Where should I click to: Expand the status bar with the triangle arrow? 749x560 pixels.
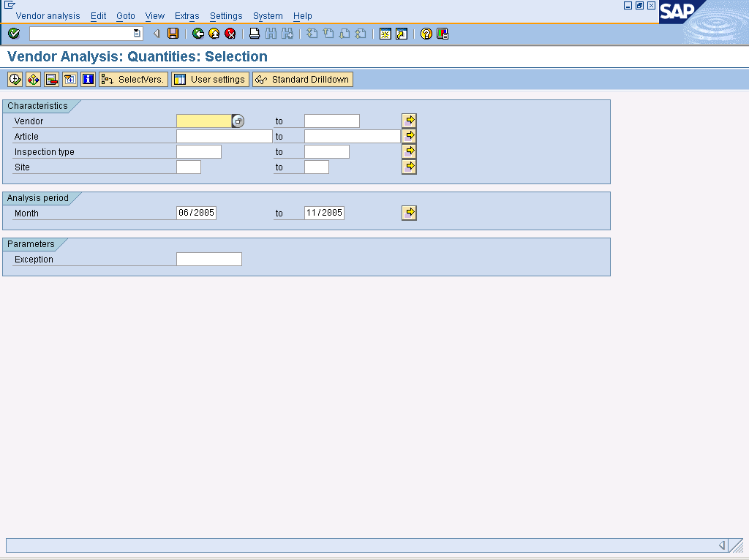pos(722,545)
